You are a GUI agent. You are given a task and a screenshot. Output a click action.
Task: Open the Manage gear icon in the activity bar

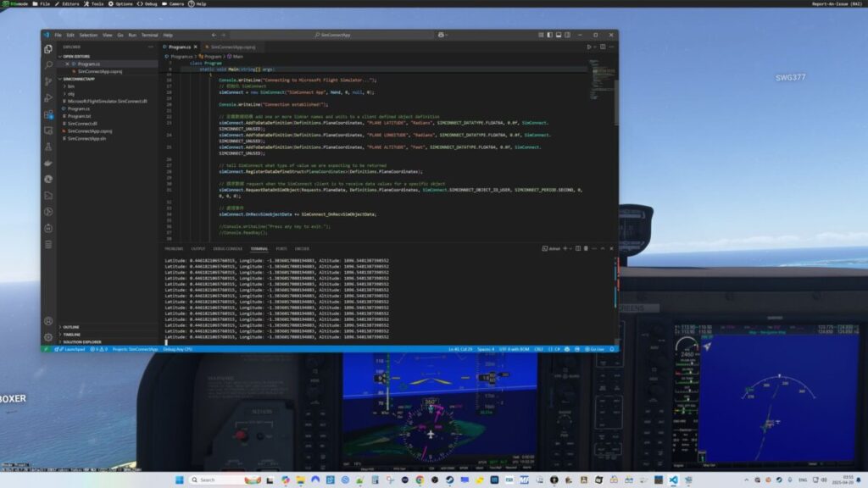pyautogui.click(x=48, y=337)
